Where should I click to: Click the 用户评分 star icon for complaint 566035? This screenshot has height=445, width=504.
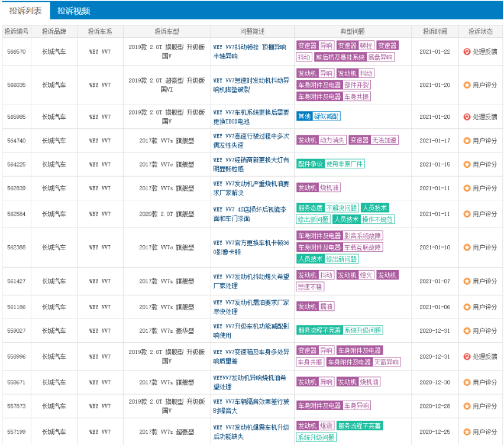click(467, 85)
